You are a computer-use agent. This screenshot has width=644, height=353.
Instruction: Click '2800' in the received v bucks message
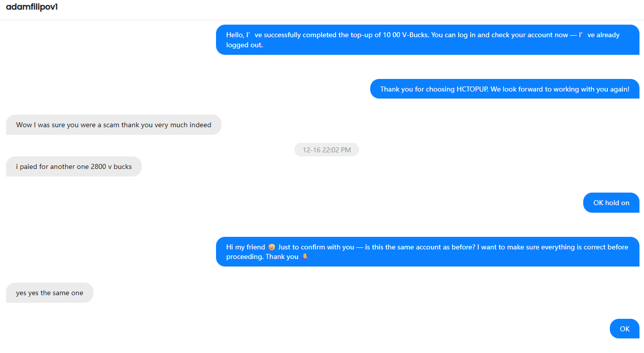98,166
